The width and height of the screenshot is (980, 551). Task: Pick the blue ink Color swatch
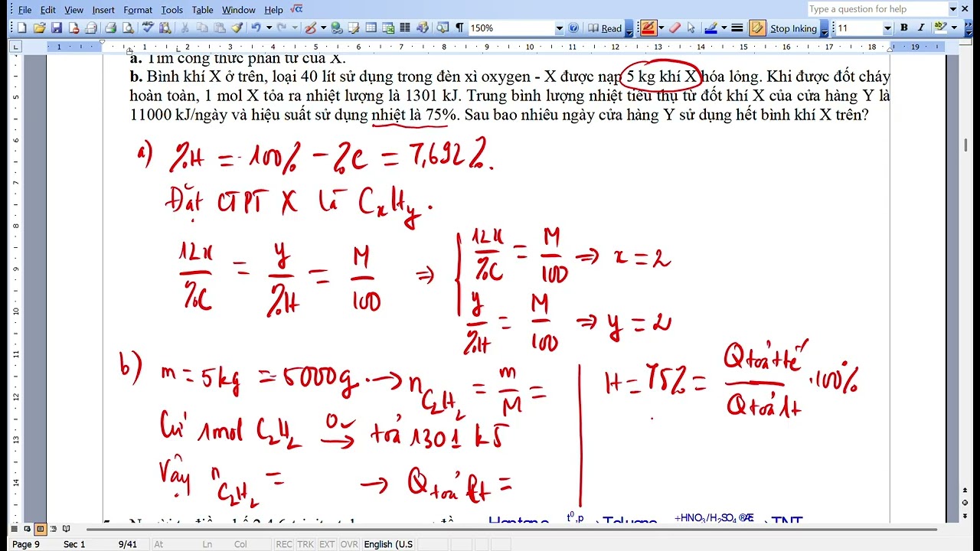710,28
